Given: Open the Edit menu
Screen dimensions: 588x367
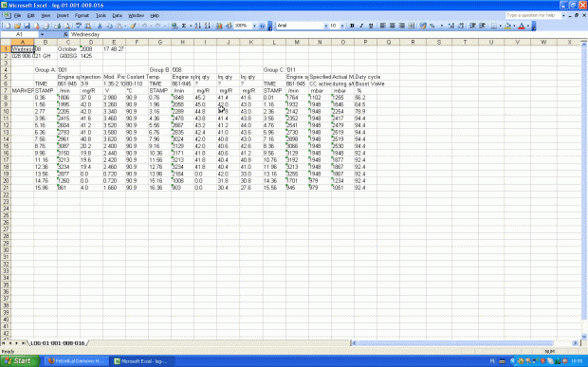Looking at the screenshot, I should point(30,16).
